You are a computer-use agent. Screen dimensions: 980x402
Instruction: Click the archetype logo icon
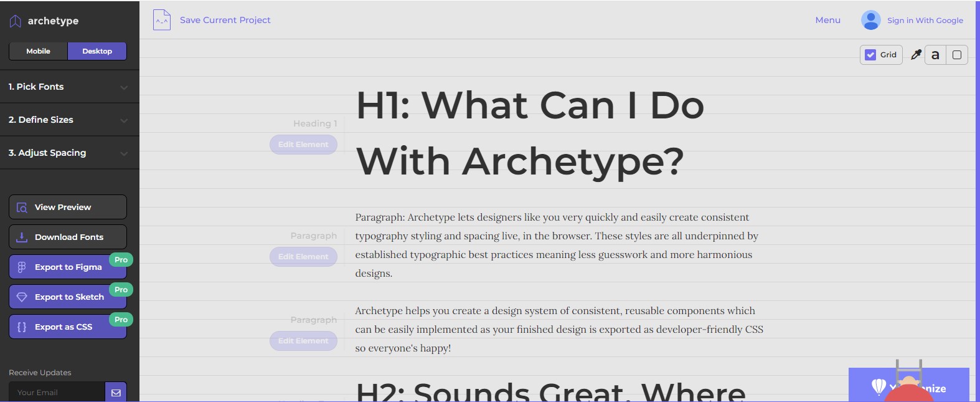pos(16,21)
